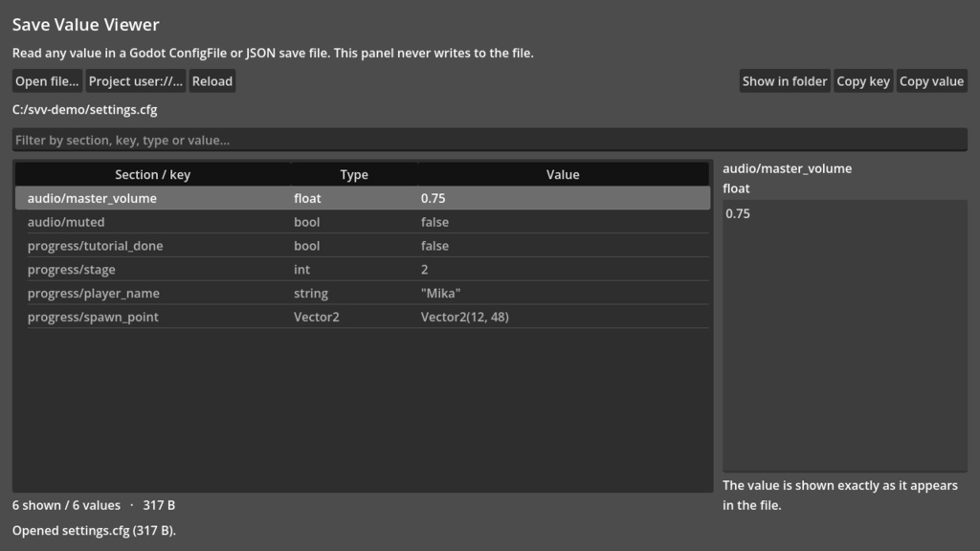Copy the selected value

[x=931, y=81]
